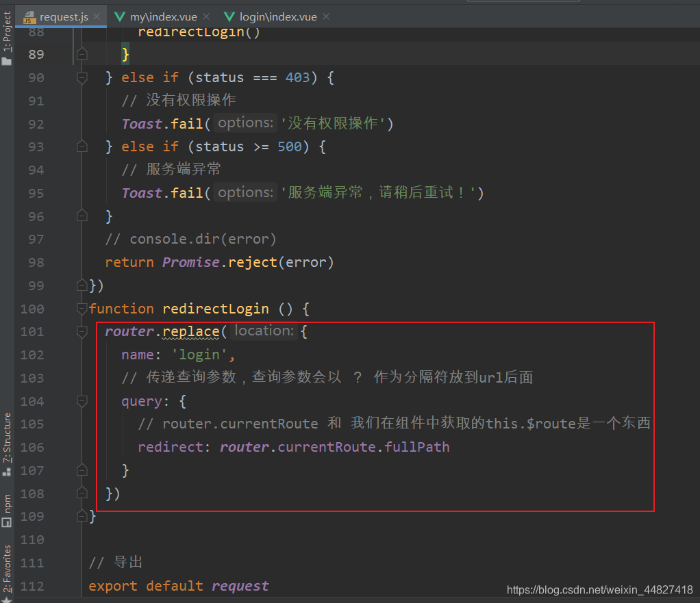Collapse the query object at line 104
The image size is (700, 603).
[82, 401]
